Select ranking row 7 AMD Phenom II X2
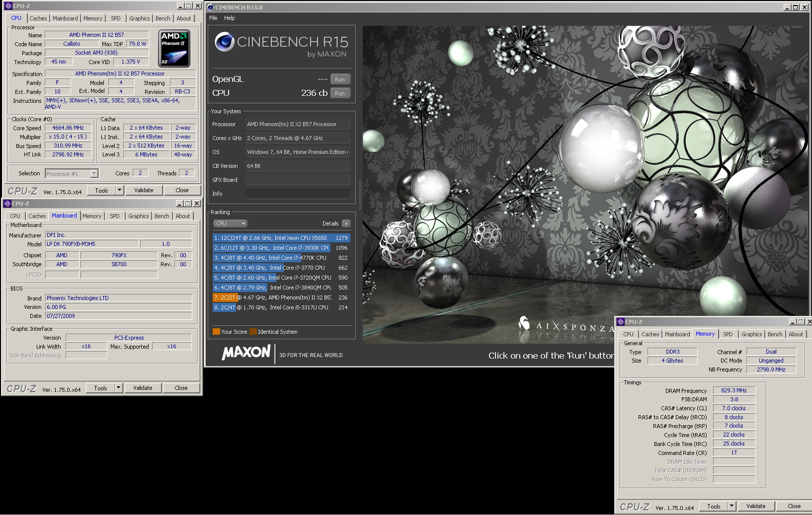812x515 pixels. pos(281,297)
